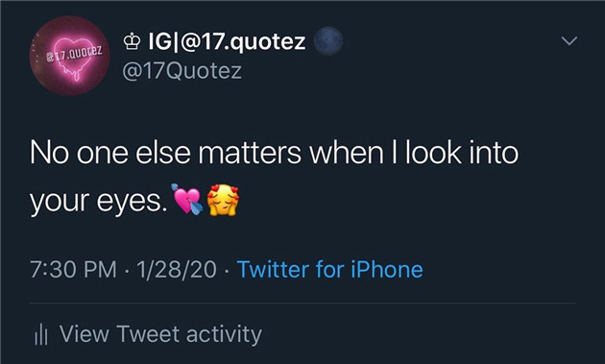Viewport: 605px width, 364px height.
Task: Click the 7:30 PM timestamp
Action: pyautogui.click(x=73, y=270)
